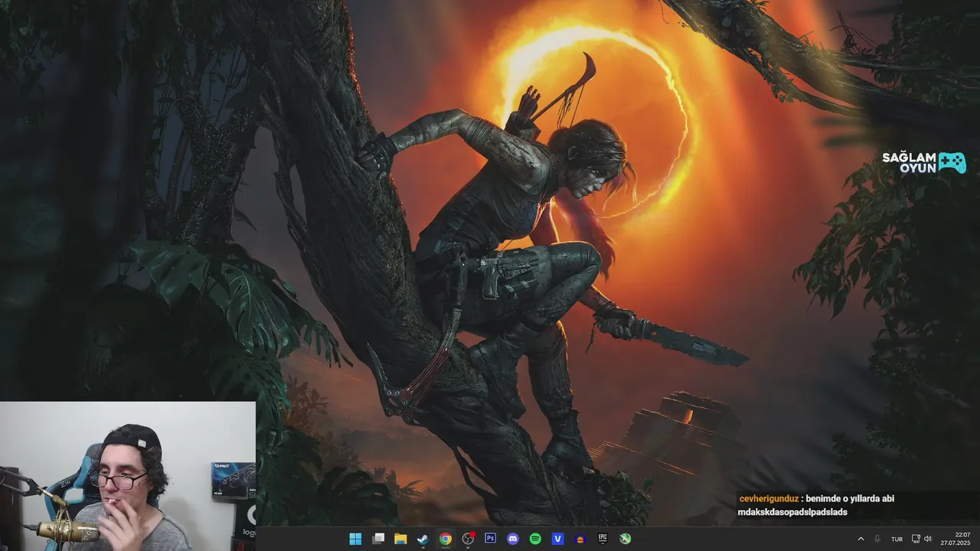Viewport: 980px width, 551px height.
Task: Launch Photoshop from the taskbar
Action: point(491,539)
